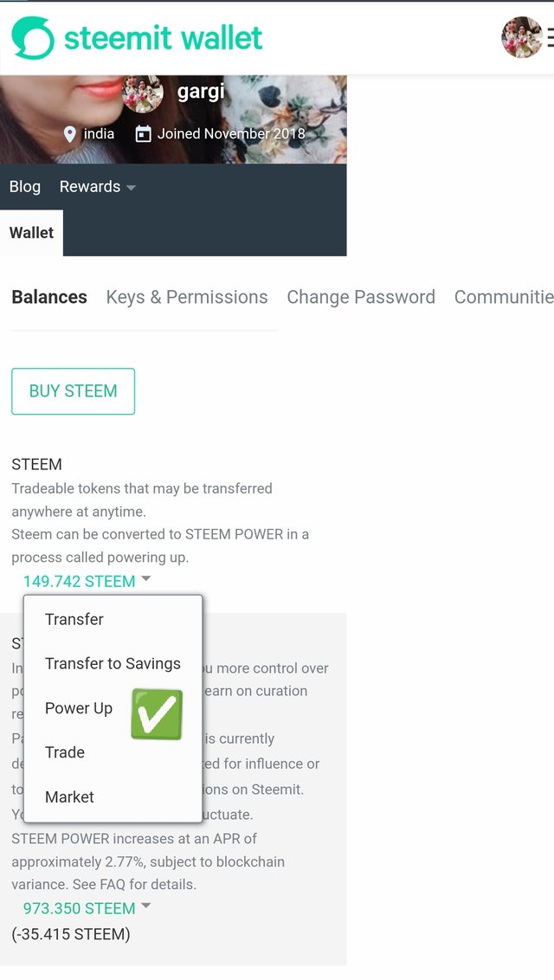The width and height of the screenshot is (554, 980).
Task: Expand the Rewards dropdown
Action: click(x=97, y=187)
